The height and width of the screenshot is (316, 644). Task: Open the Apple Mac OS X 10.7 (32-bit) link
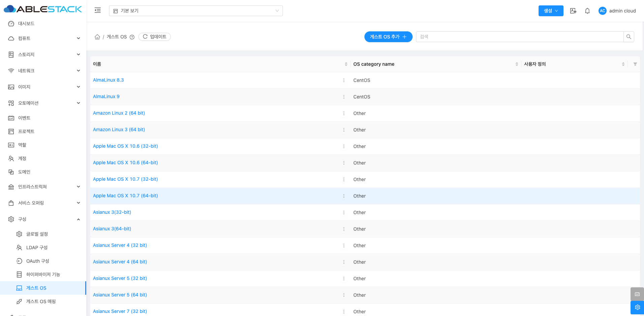click(125, 179)
